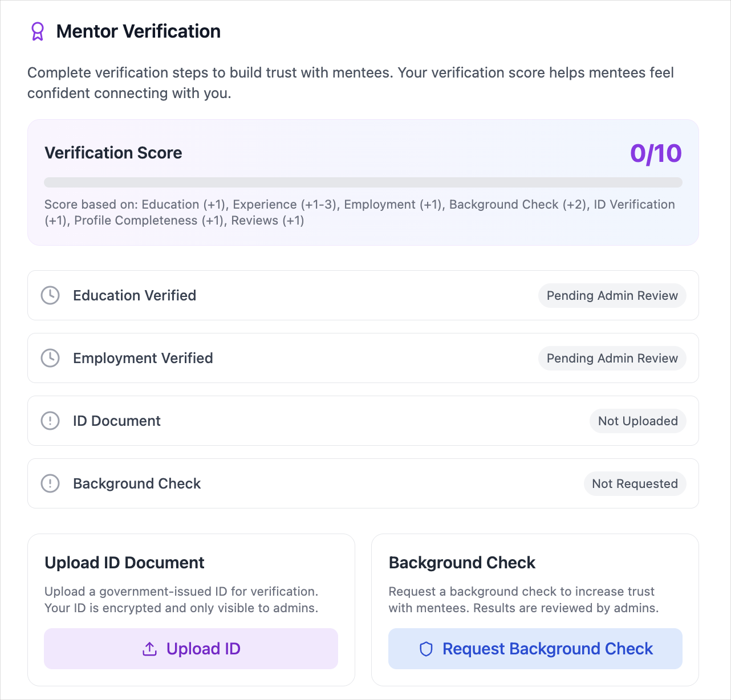Image resolution: width=731 pixels, height=700 pixels.
Task: Click the 0/10 score value
Action: (656, 153)
